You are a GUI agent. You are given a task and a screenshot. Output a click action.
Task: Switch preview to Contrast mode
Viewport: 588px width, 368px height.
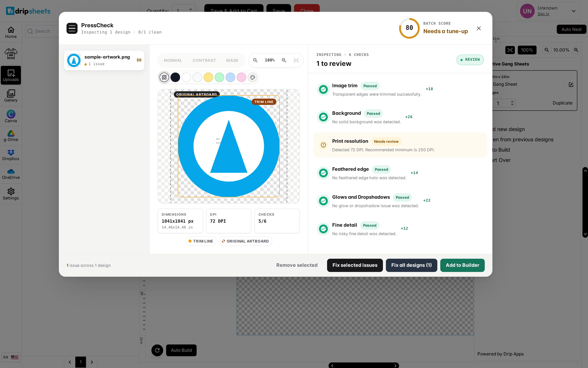[x=204, y=60]
